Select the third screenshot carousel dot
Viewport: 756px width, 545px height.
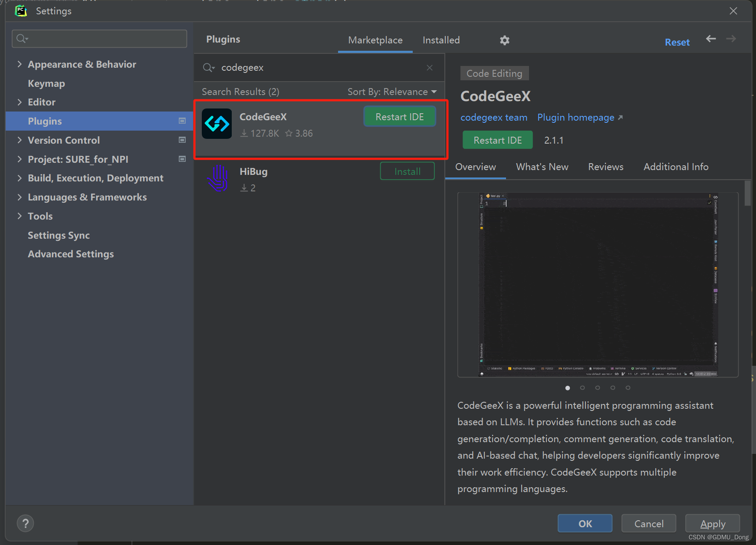point(598,388)
